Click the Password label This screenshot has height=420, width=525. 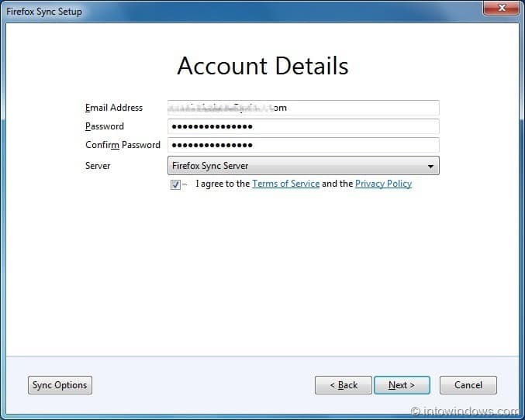pyautogui.click(x=105, y=126)
